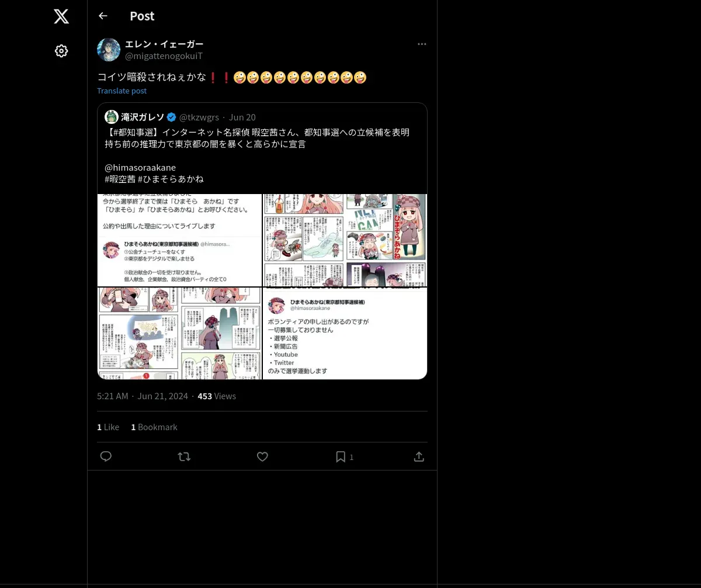701x588 pixels.
Task: Share the post via the upload icon
Action: coord(419,456)
